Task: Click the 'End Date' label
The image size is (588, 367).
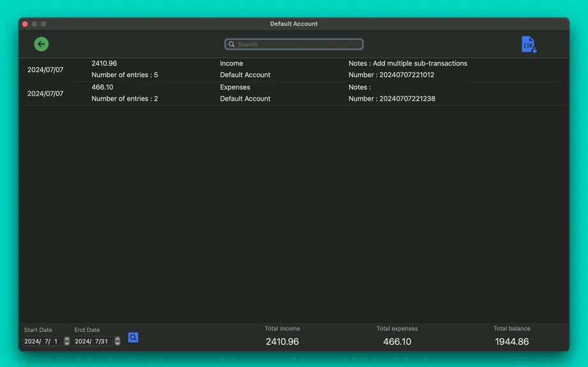Action: 87,330
